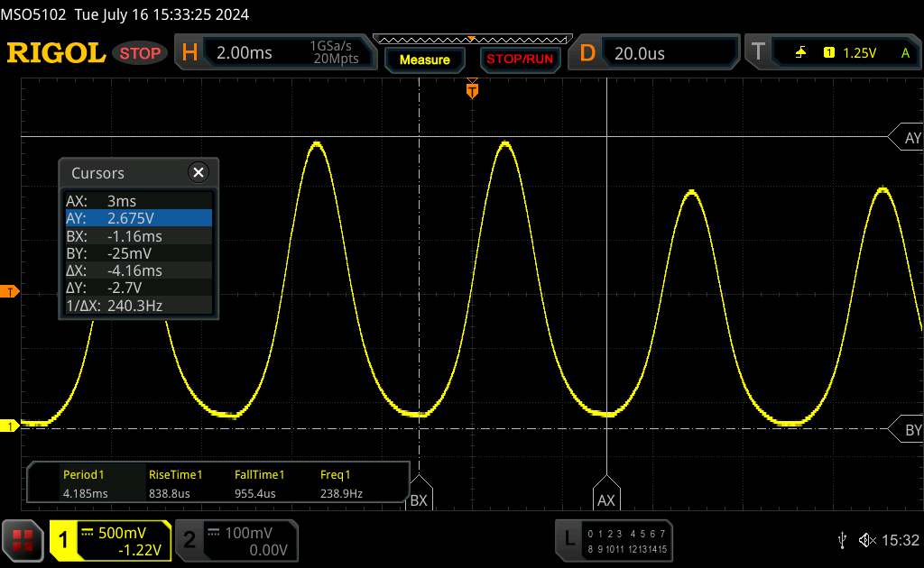The image size is (924, 568).
Task: Click the 1/ΔX: 240.3Hz row
Action: click(138, 305)
